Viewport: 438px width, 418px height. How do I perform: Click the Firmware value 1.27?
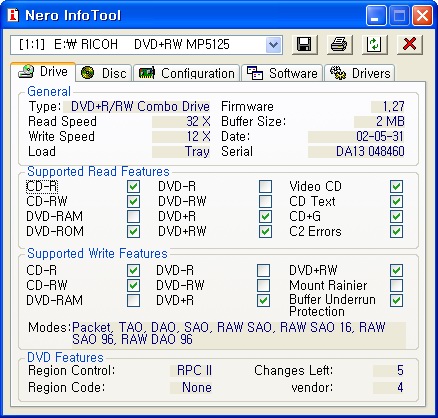click(x=388, y=107)
